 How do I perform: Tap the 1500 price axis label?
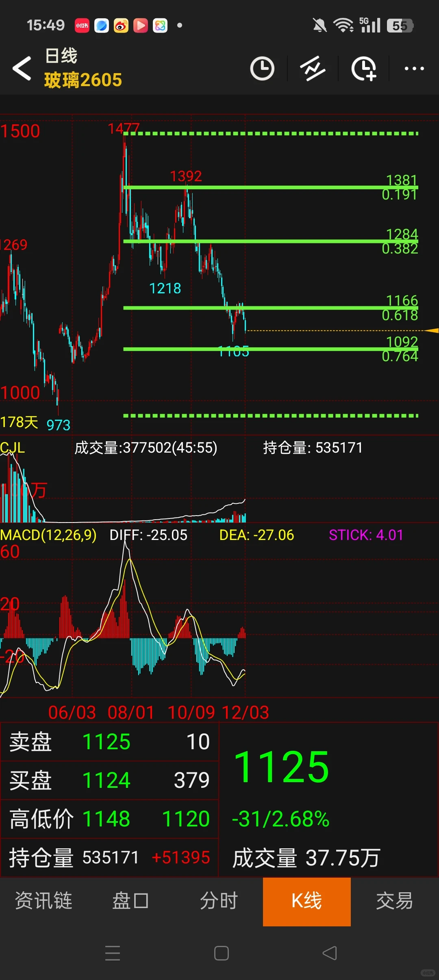click(20, 131)
